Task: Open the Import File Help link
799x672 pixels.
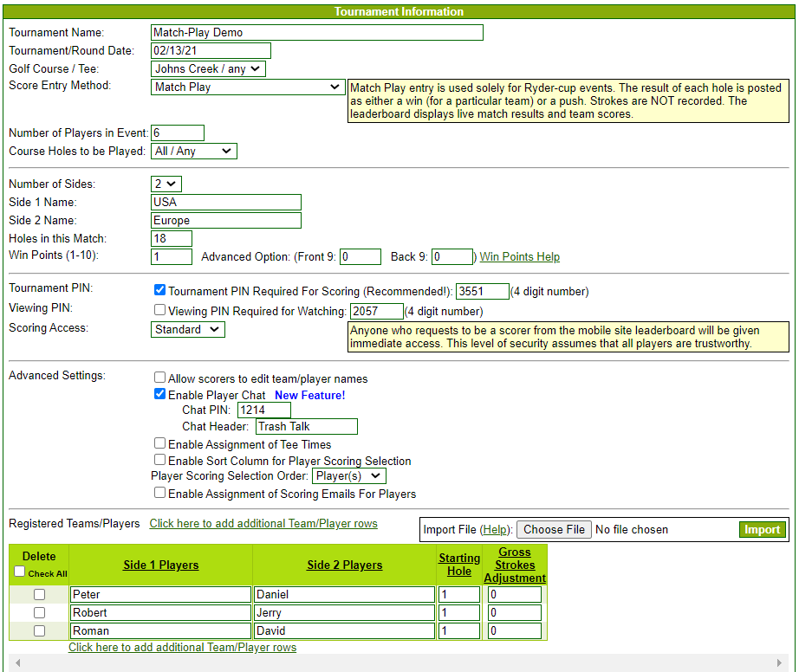Action: (x=495, y=530)
